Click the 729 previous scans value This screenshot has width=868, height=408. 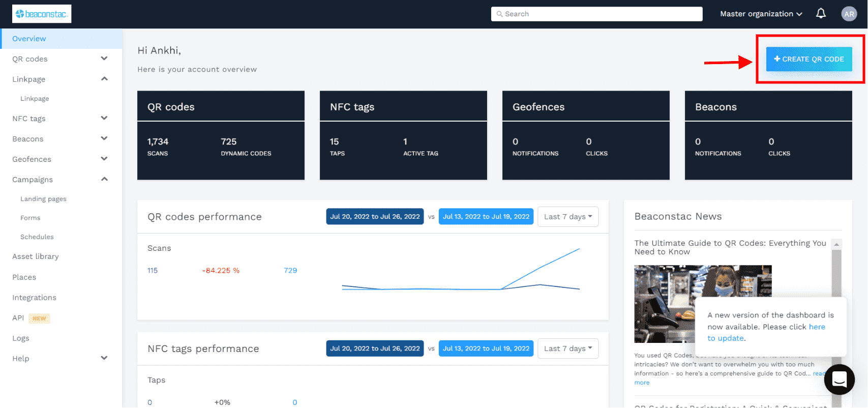coord(290,271)
